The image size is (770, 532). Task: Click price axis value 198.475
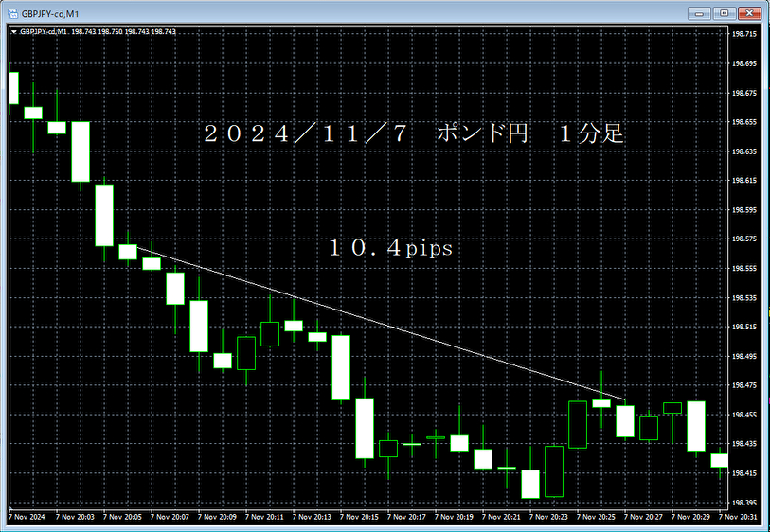coord(744,385)
